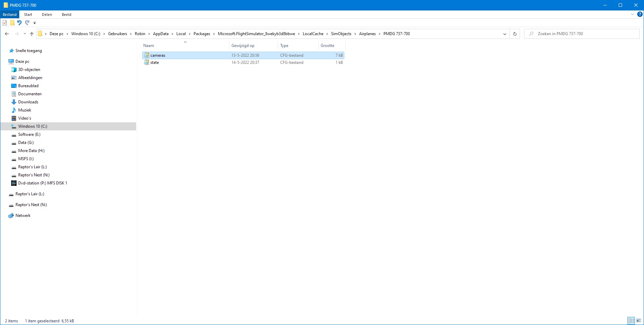Select the state CFG file
The width and height of the screenshot is (644, 325).
[154, 62]
